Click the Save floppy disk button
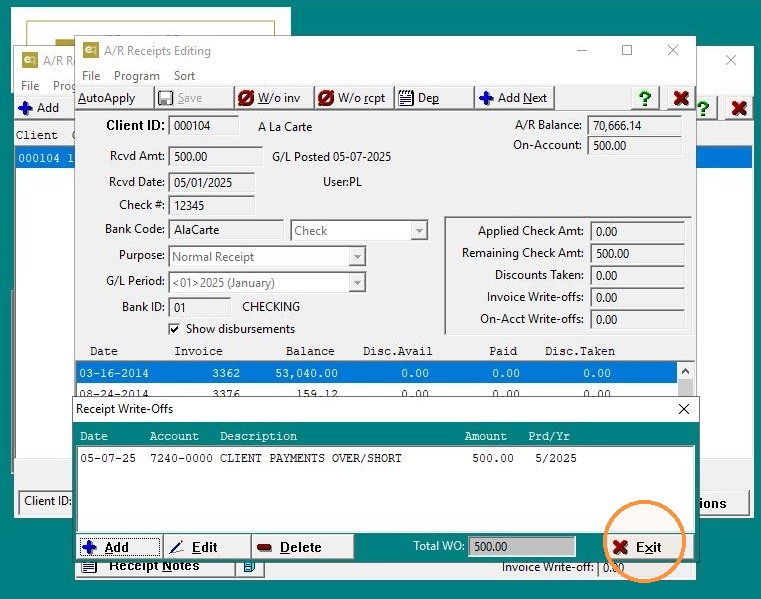 pos(194,98)
